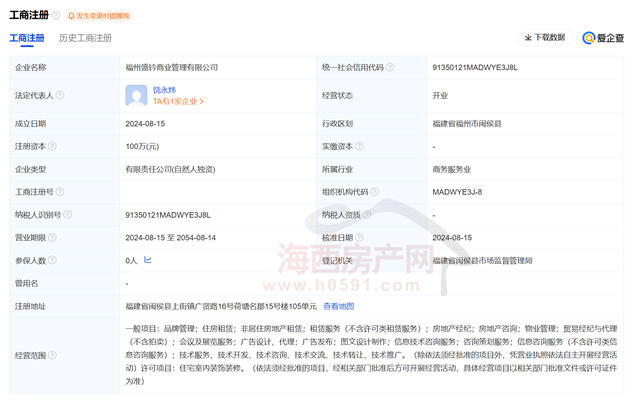Click help icon beside 参保人数
The image size is (640, 401).
[52, 260]
